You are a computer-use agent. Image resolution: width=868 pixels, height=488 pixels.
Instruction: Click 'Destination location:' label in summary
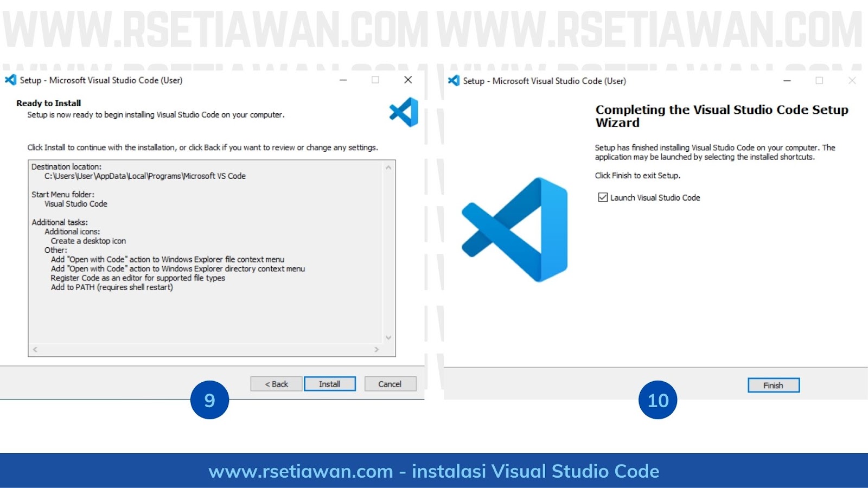[66, 167]
